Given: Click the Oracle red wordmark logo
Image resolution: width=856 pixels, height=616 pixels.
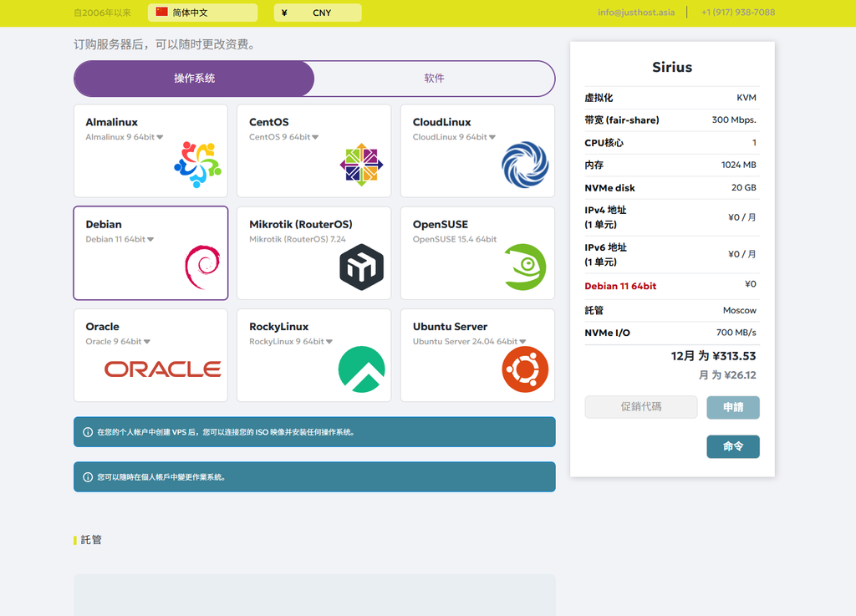Looking at the screenshot, I should [163, 369].
